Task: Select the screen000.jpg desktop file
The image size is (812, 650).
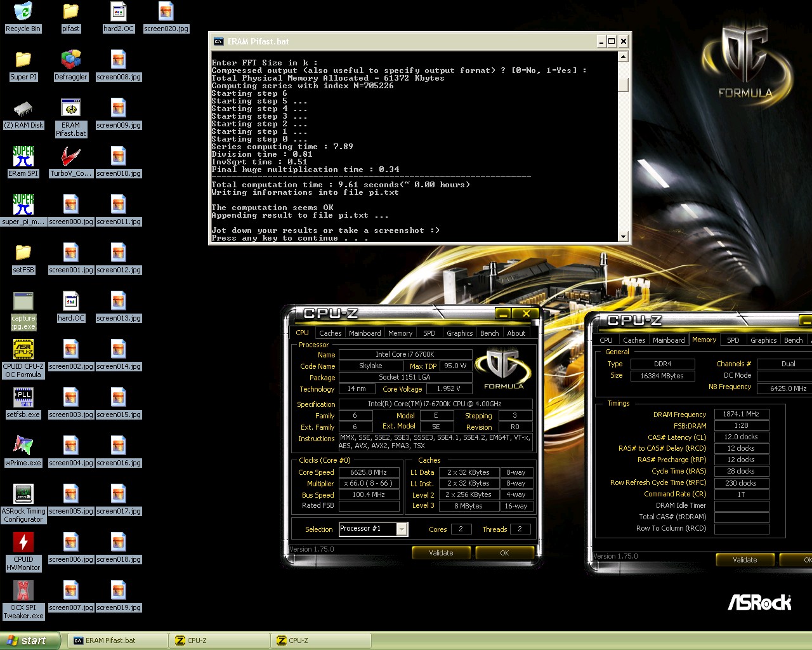Action: tap(70, 210)
